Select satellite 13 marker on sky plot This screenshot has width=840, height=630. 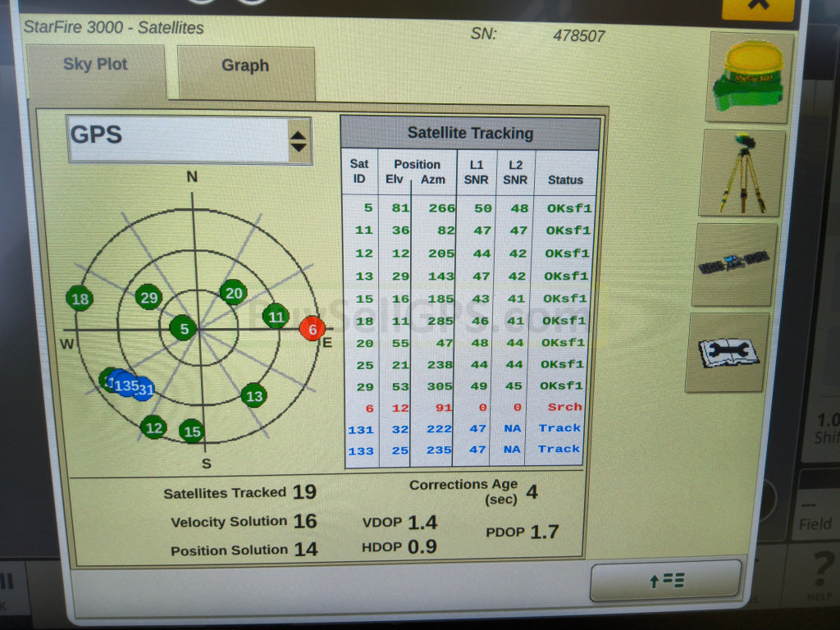coord(254,396)
